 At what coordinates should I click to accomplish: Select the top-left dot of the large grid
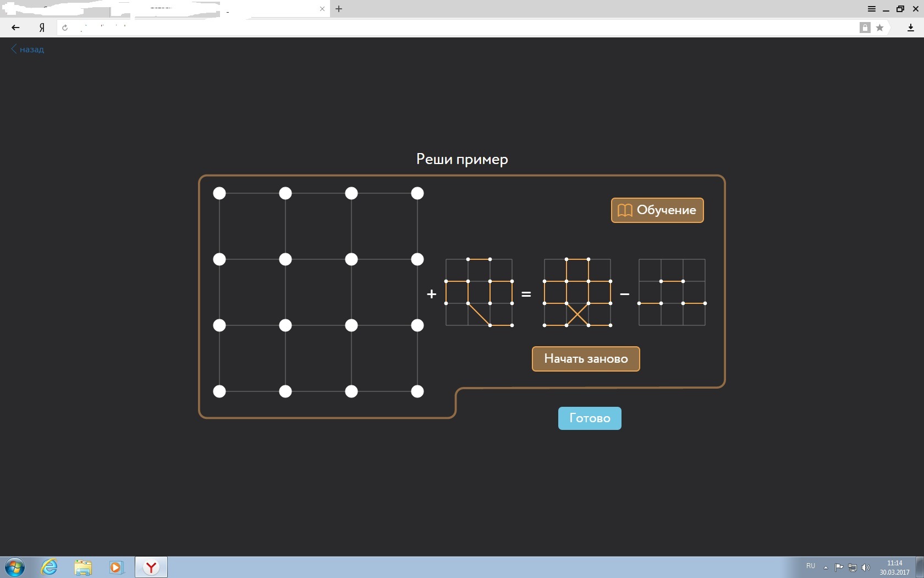point(219,193)
